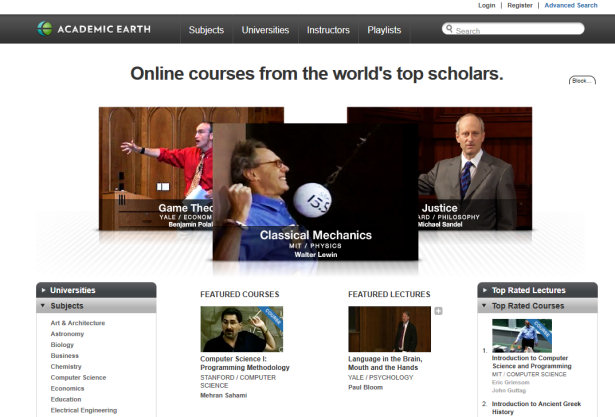Collapse the Subjects sidebar panel
615x417 pixels.
96,306
